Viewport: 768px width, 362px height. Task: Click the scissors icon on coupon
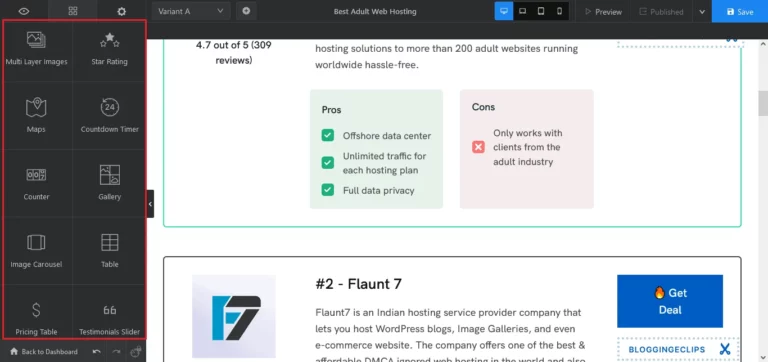(725, 349)
